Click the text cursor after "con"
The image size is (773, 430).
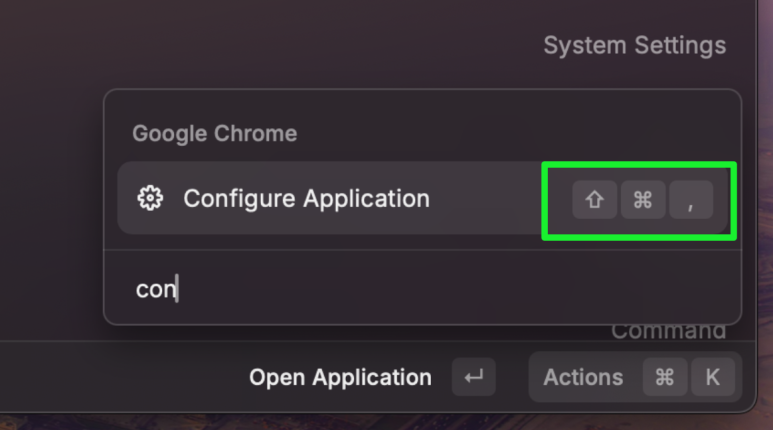click(x=177, y=288)
